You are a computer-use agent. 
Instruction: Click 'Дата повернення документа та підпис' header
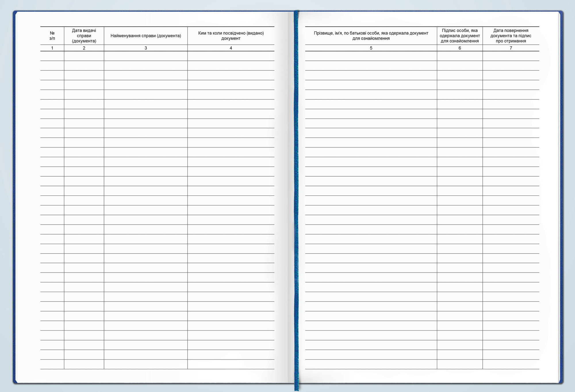click(x=511, y=36)
